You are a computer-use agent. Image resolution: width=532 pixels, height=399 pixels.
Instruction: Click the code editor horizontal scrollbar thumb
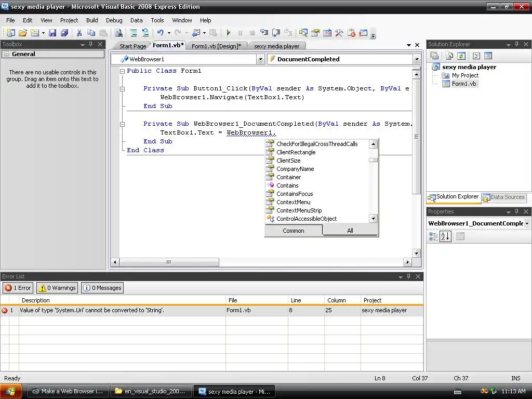click(169, 262)
